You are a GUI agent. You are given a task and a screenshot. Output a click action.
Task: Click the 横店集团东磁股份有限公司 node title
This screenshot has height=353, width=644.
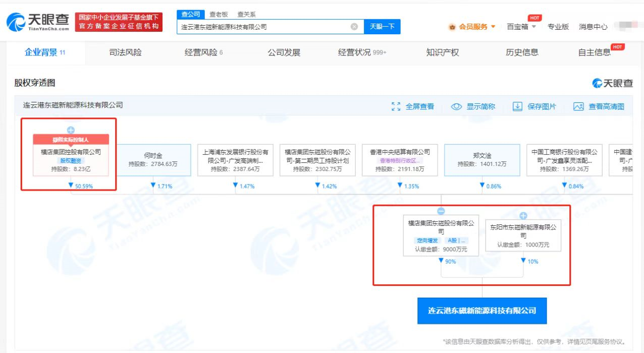(441, 227)
